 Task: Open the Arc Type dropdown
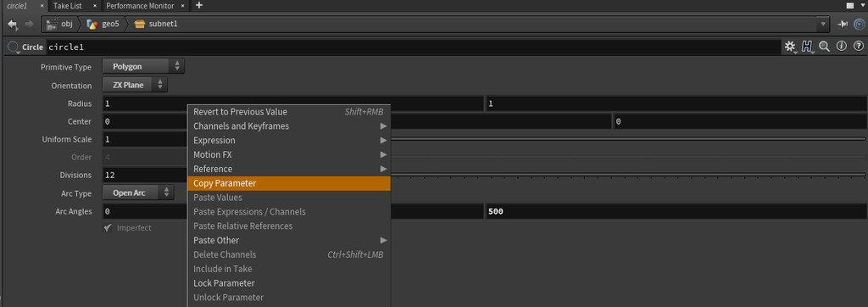pyautogui.click(x=138, y=193)
